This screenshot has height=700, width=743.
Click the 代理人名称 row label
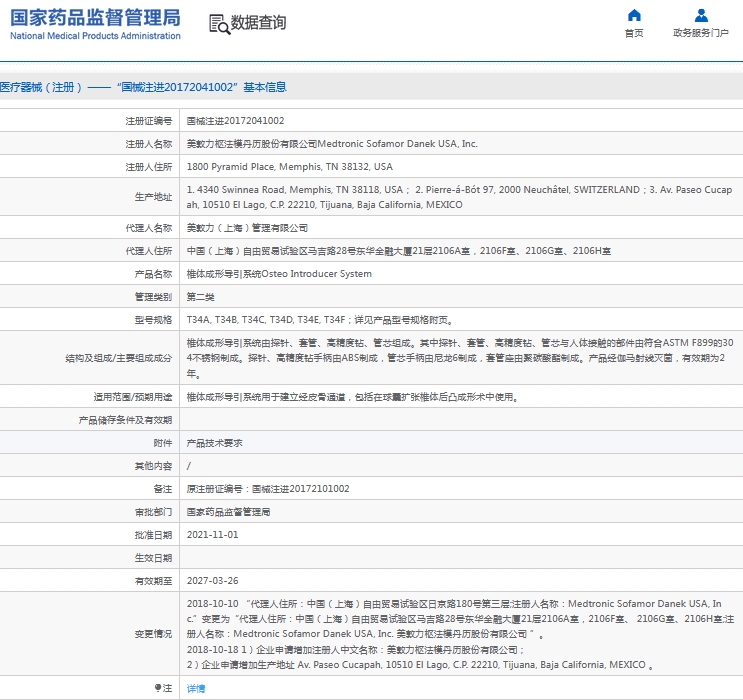point(148,228)
